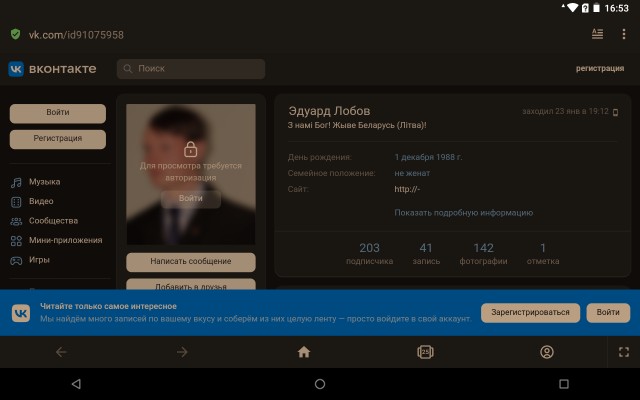Click the регистрация link in header
Screen dimensions: 640x400
tap(600, 69)
